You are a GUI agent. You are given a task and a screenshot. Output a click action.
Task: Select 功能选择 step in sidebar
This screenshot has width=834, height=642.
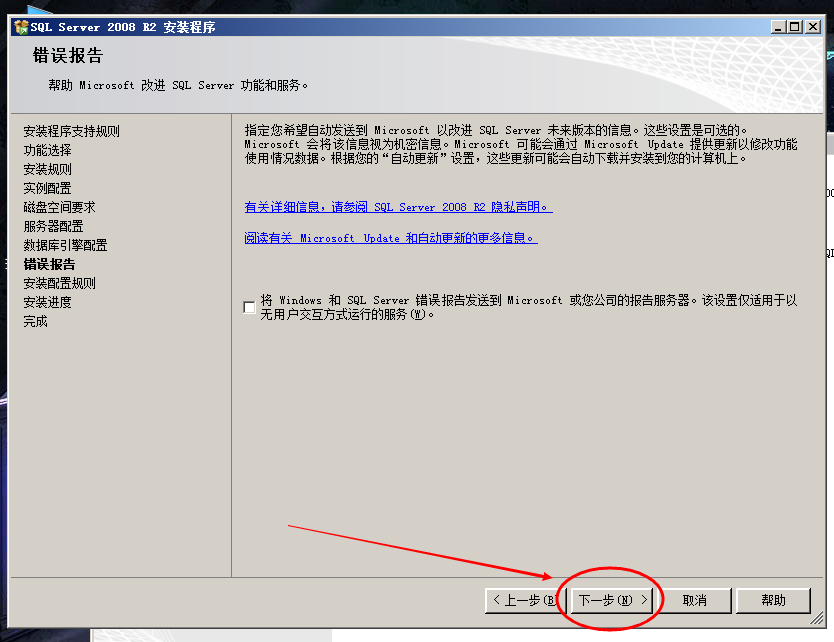[x=47, y=150]
